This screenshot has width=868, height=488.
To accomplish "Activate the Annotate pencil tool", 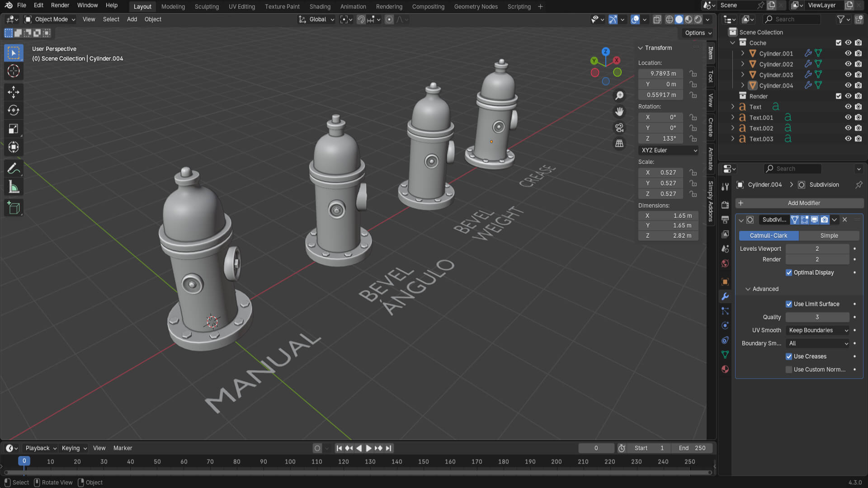I will [14, 169].
